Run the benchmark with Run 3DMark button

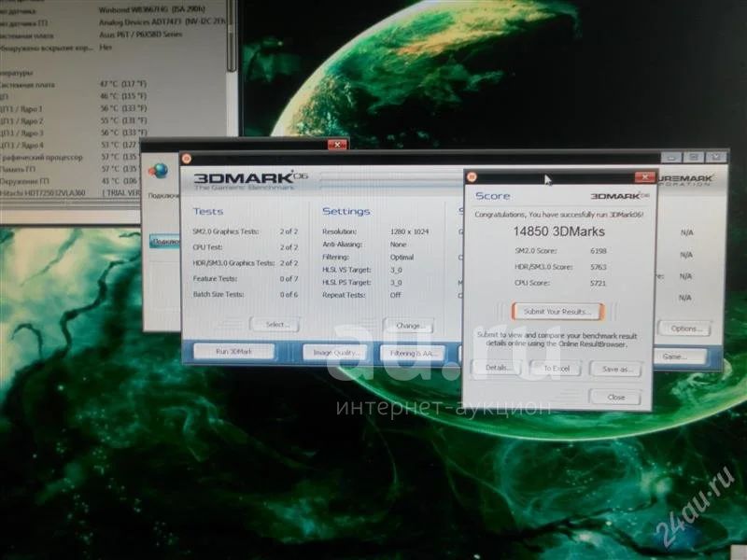click(x=234, y=352)
